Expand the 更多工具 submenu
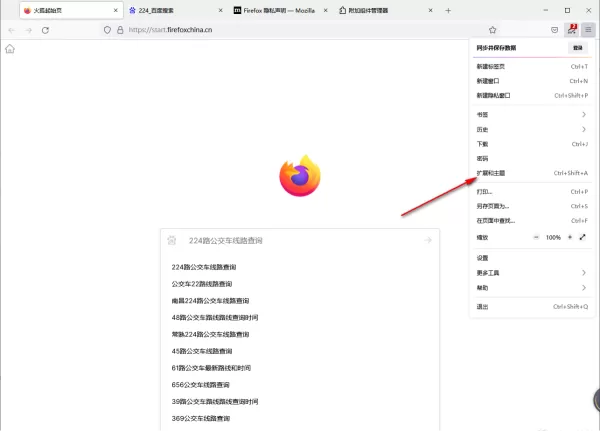The width and height of the screenshot is (600, 431). click(x=532, y=273)
